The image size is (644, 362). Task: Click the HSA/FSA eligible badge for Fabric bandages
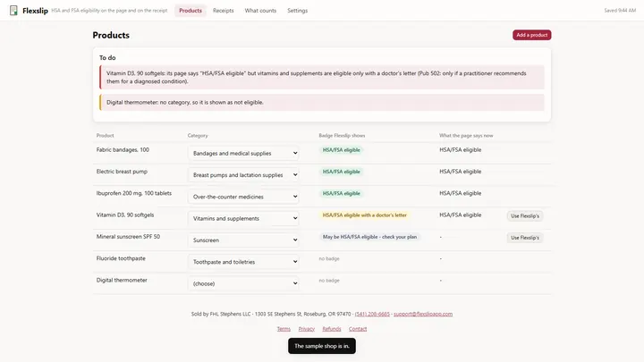pos(341,150)
